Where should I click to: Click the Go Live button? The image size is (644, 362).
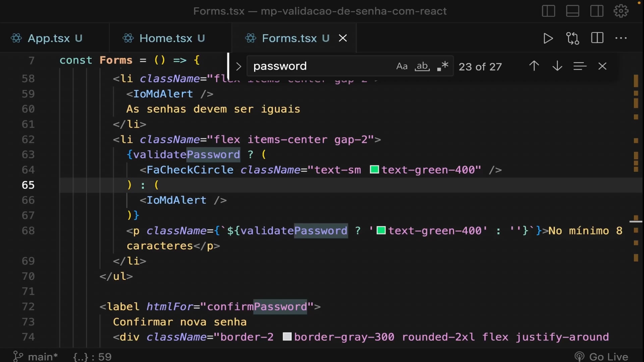pos(602,357)
